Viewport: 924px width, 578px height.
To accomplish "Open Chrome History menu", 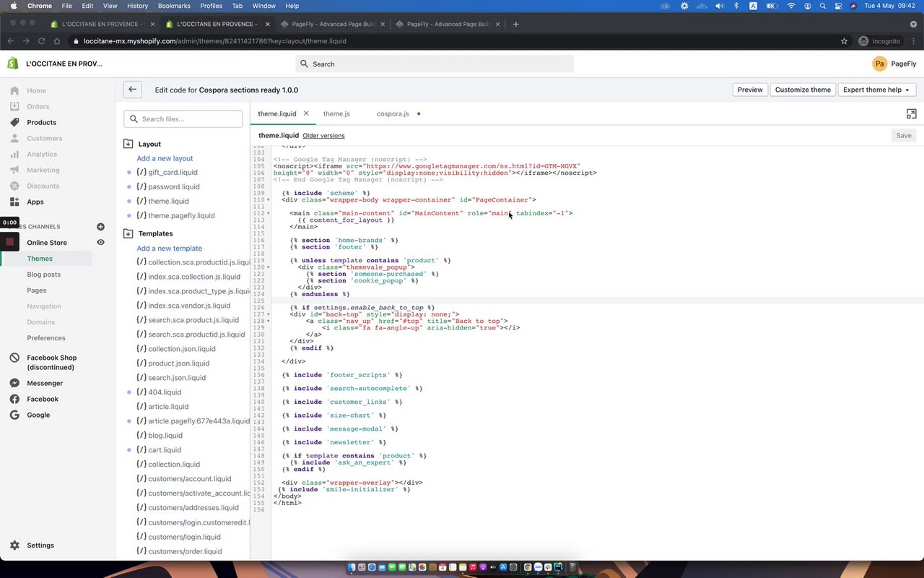I will (x=137, y=6).
